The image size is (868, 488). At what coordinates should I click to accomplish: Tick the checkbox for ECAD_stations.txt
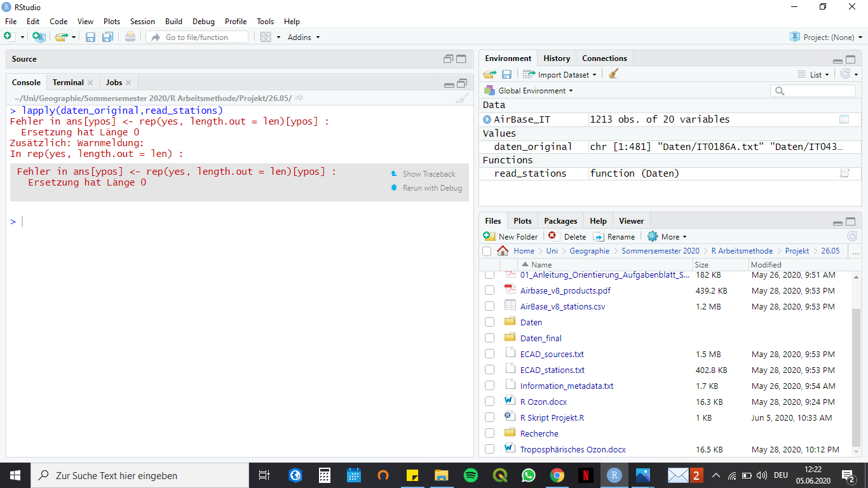(x=489, y=370)
